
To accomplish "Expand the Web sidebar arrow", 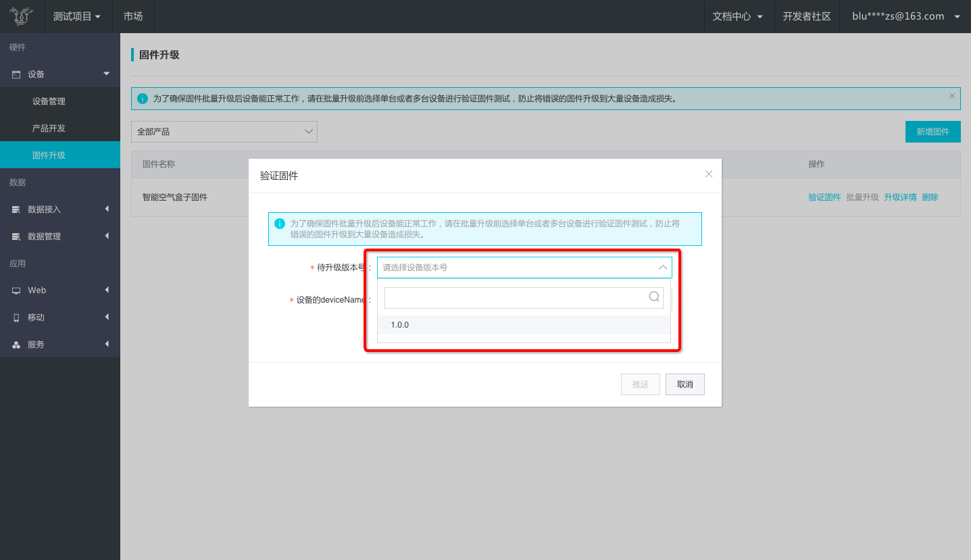I will (x=107, y=290).
